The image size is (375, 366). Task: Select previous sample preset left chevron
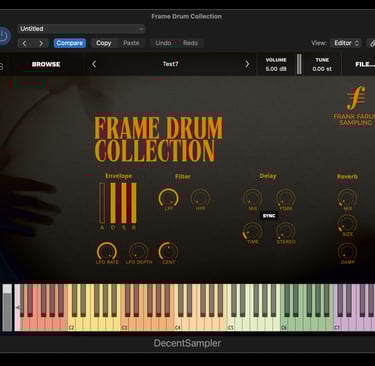[x=94, y=64]
